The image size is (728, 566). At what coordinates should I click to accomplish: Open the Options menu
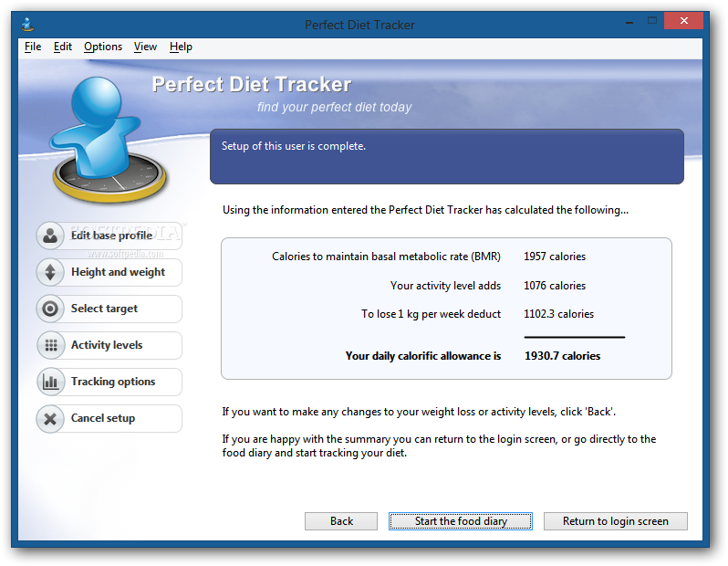[x=102, y=47]
